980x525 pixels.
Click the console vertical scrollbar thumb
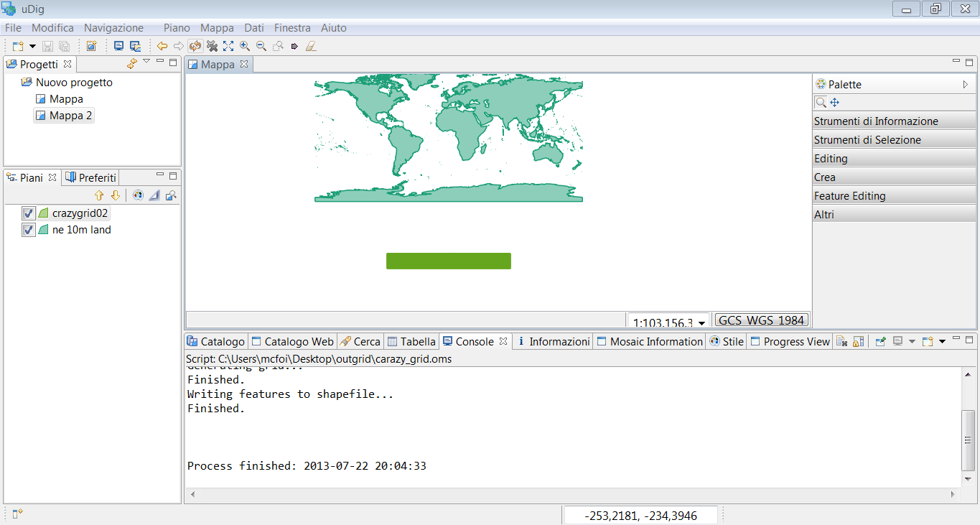(x=968, y=440)
